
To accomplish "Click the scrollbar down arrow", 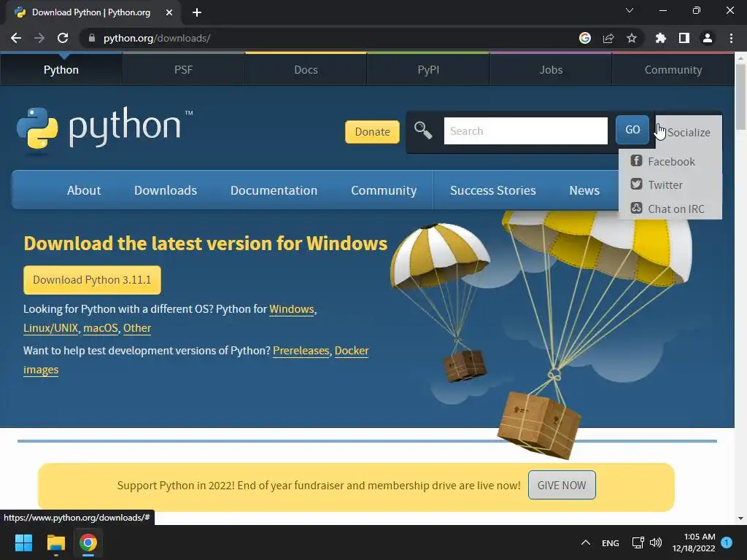I will click(740, 518).
